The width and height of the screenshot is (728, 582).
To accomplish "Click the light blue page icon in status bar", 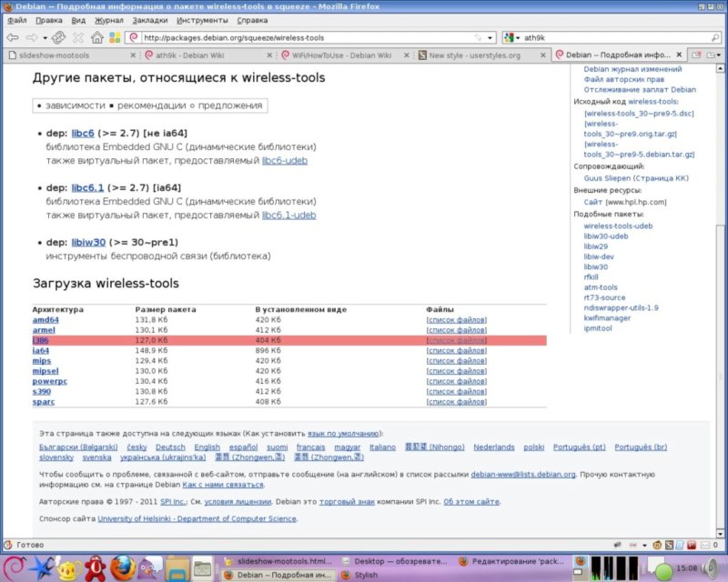I will (680, 546).
